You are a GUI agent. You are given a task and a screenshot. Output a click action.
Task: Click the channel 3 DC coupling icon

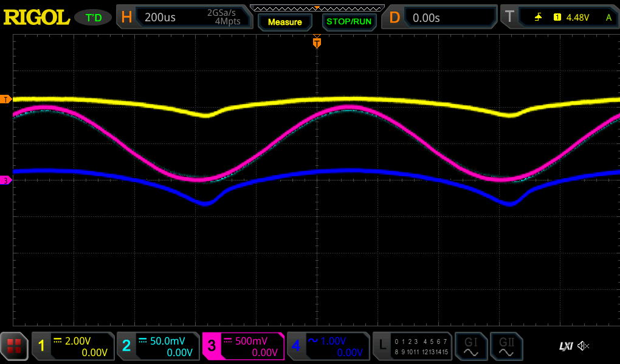click(x=228, y=340)
